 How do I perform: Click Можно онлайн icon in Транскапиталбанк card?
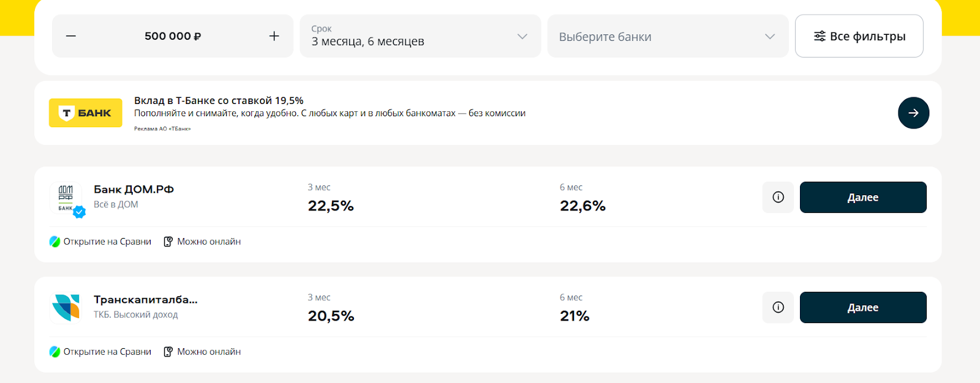point(168,352)
